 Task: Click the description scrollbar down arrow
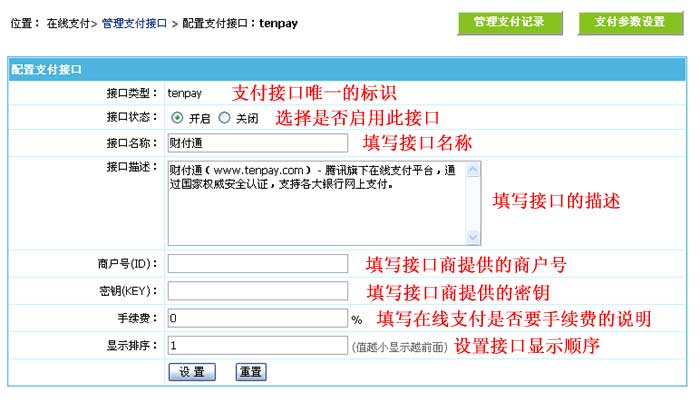click(x=474, y=237)
